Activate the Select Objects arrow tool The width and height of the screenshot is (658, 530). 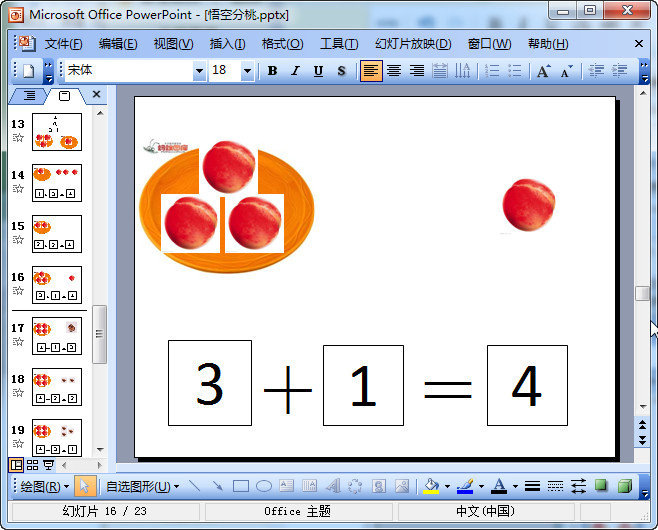pyautogui.click(x=85, y=486)
